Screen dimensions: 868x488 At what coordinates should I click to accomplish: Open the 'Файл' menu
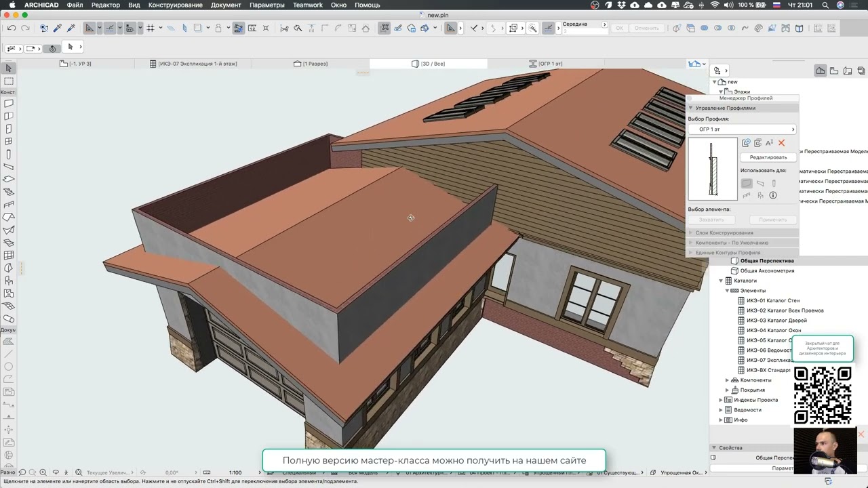75,5
